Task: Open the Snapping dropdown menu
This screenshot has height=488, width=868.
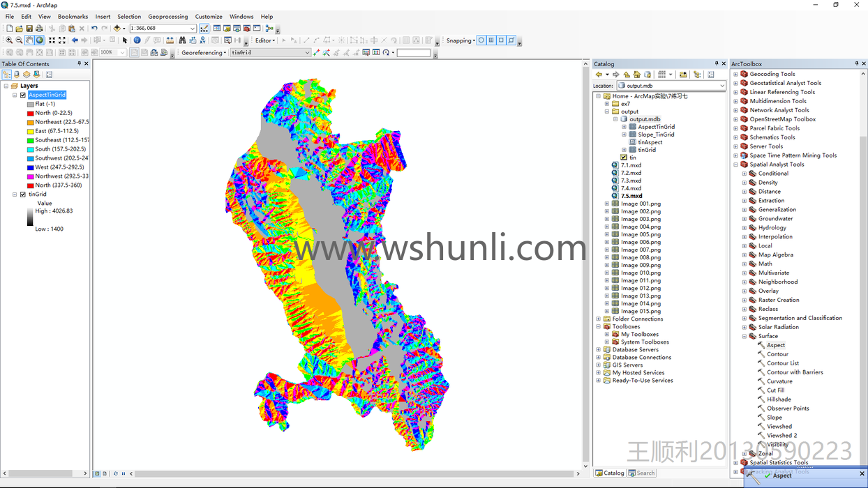Action: tap(461, 40)
